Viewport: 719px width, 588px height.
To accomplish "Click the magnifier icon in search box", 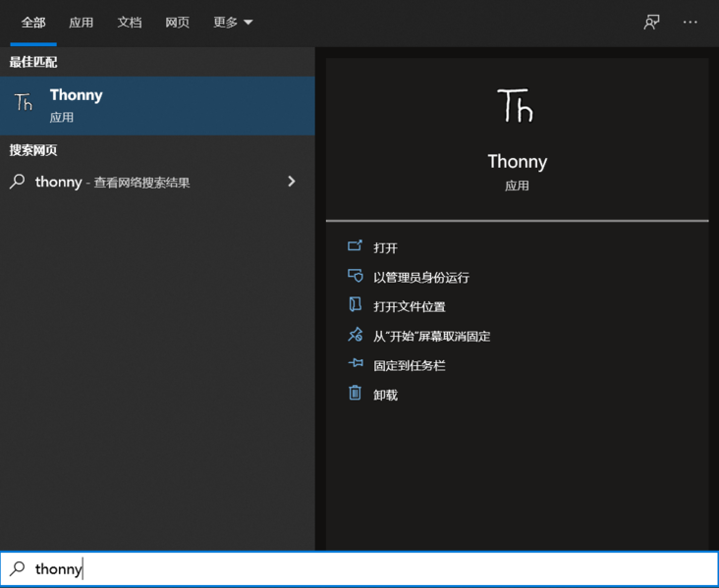I will [x=17, y=568].
